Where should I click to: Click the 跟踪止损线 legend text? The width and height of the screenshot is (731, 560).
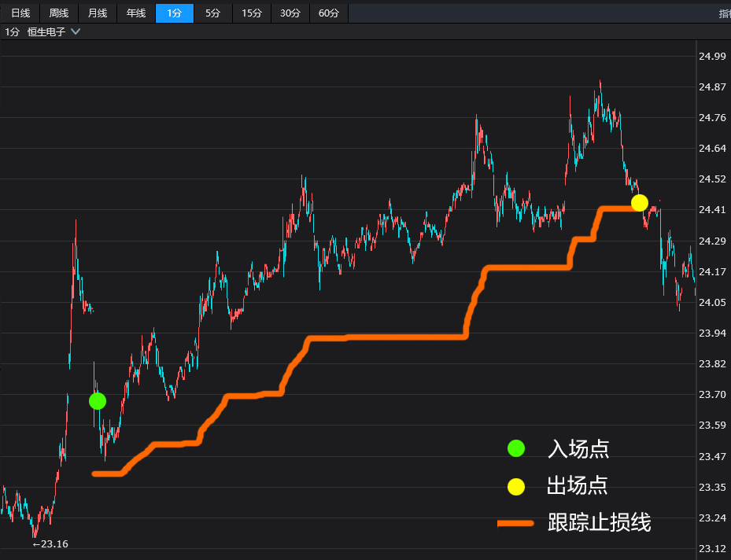pyautogui.click(x=599, y=522)
